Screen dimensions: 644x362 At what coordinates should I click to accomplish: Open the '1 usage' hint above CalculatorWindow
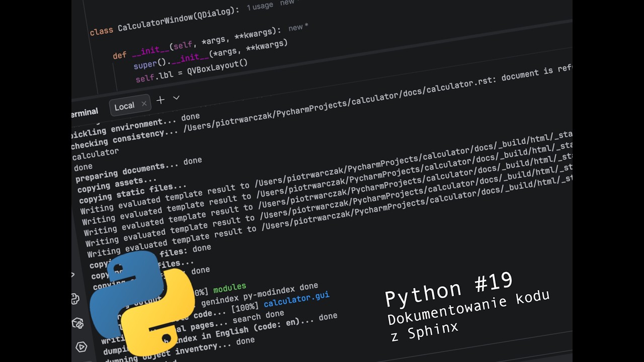point(260,7)
